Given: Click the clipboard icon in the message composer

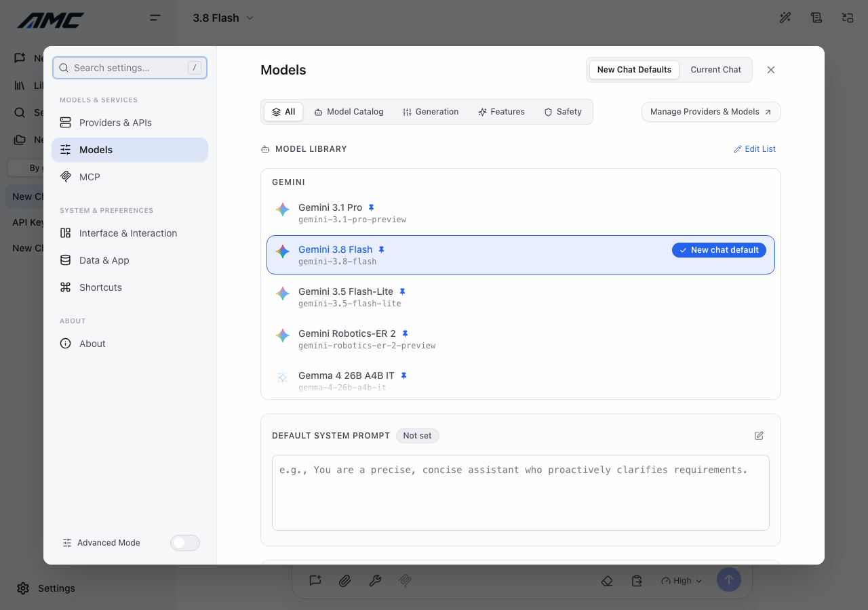Looking at the screenshot, I should [x=637, y=581].
